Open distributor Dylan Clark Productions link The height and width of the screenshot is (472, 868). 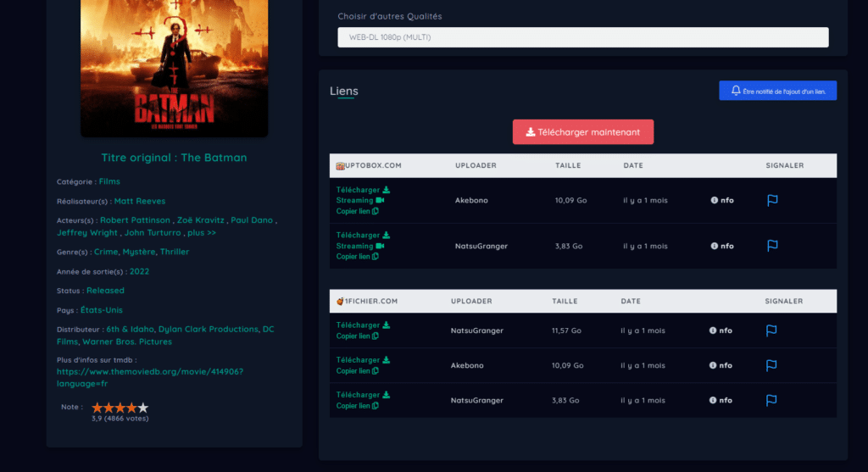pyautogui.click(x=209, y=330)
